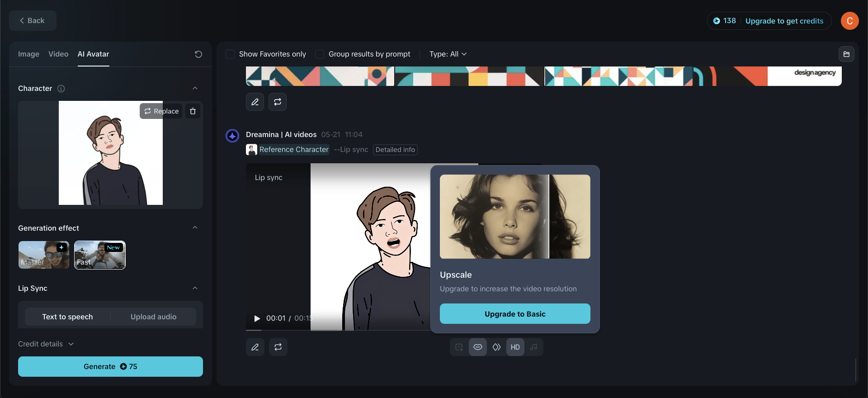868x398 pixels.
Task: Regenerate the lip sync video
Action: coord(278,347)
